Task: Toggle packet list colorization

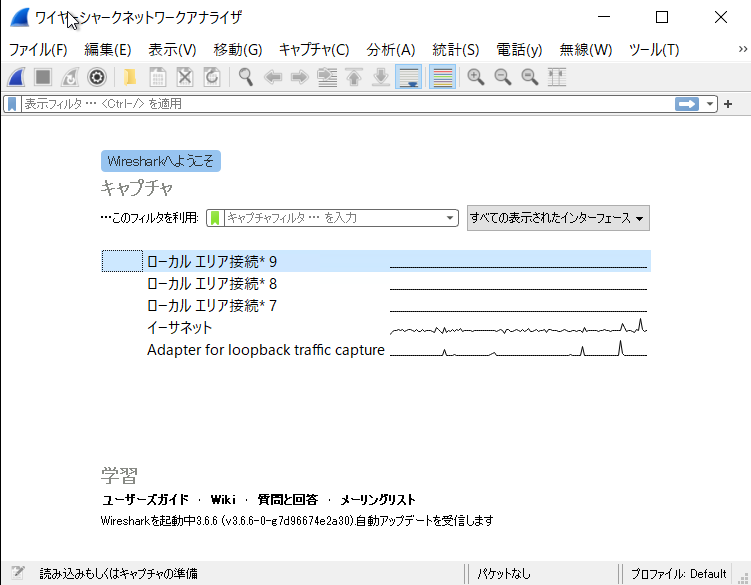Action: [x=442, y=77]
